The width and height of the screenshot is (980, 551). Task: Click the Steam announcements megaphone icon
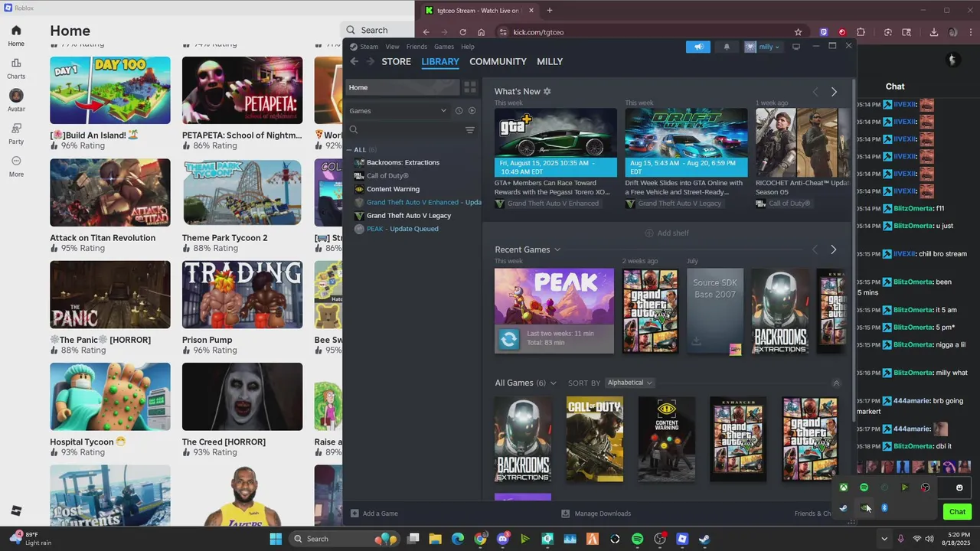pos(698,47)
